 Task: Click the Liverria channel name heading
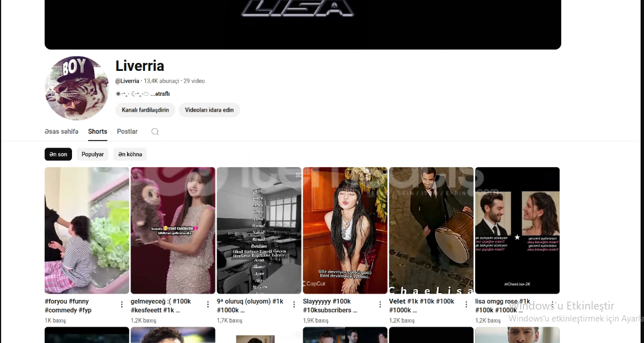pos(139,66)
